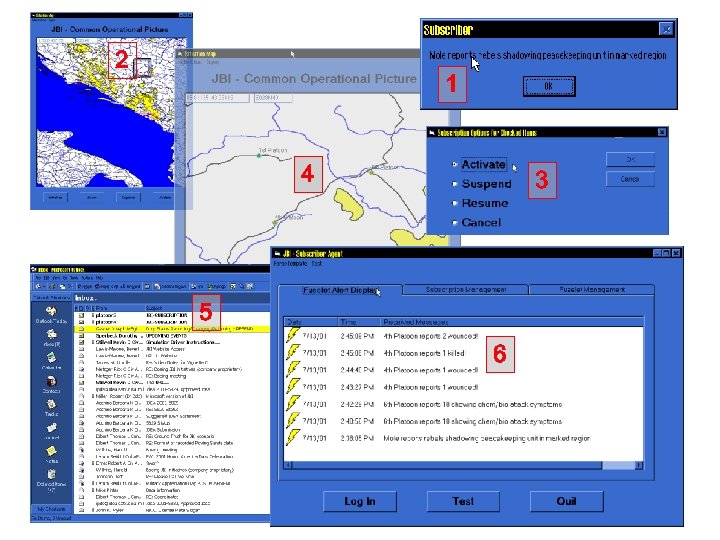Click Ok in the Subscriber dialog
This screenshot has width=720, height=540.
click(549, 86)
